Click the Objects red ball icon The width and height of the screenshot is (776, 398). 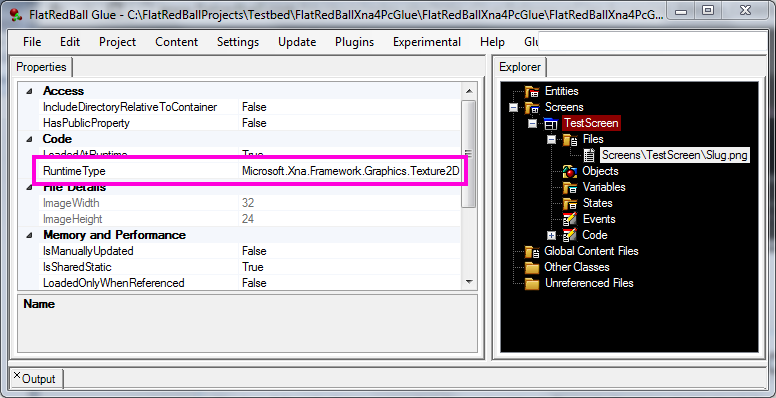pos(570,171)
